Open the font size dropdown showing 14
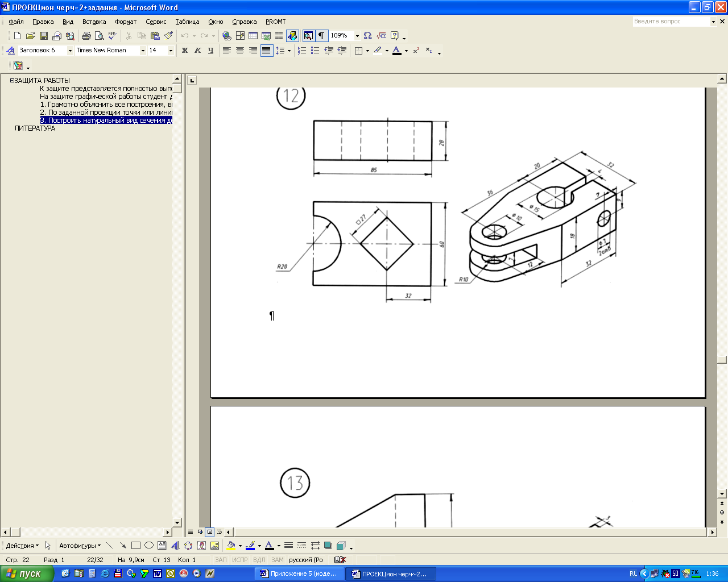The width and height of the screenshot is (728, 582). click(x=170, y=51)
